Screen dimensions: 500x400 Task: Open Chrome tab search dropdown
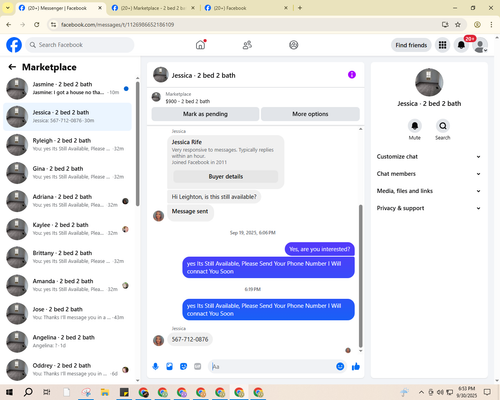[8, 8]
